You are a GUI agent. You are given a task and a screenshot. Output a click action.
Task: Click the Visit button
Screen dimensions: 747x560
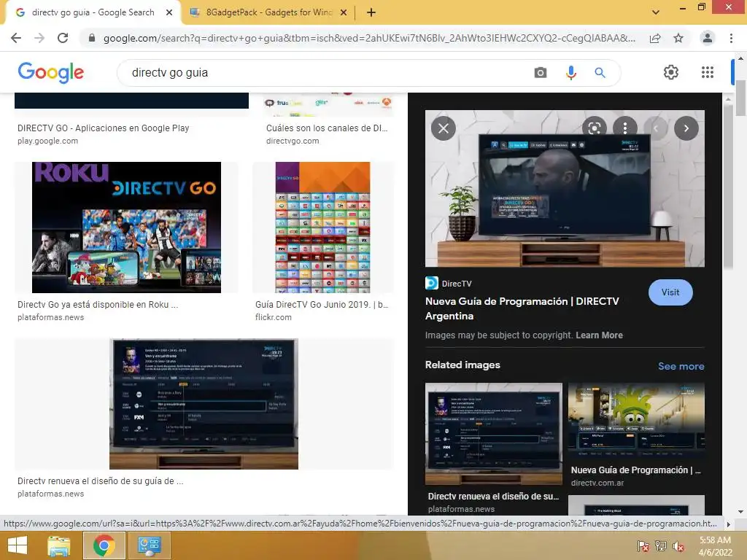[x=670, y=292]
